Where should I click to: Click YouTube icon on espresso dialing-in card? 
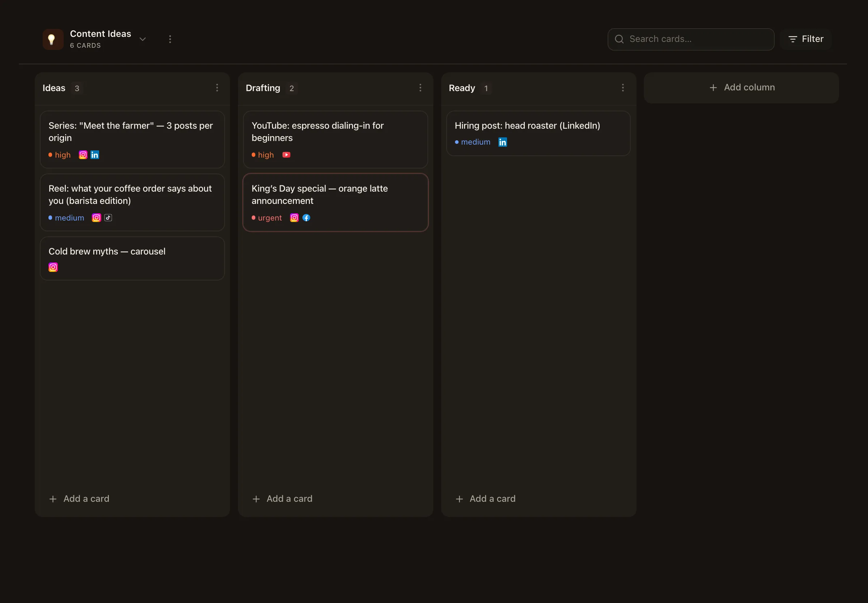pyautogui.click(x=286, y=155)
